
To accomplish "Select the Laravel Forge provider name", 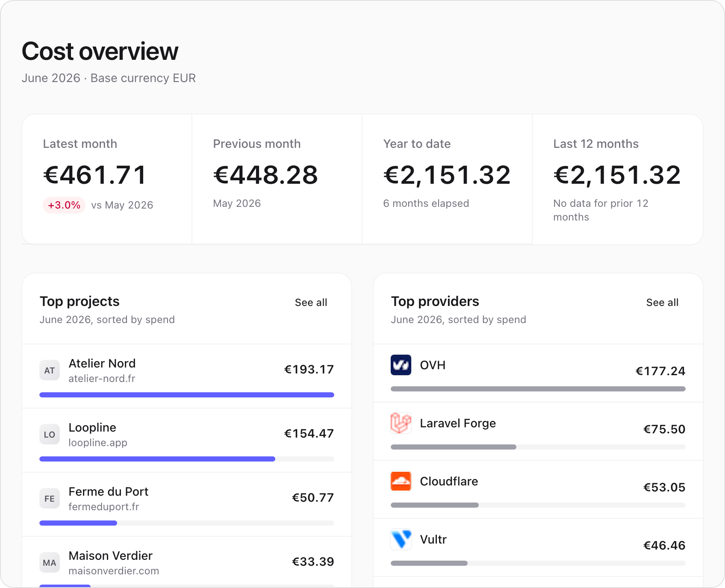I will pos(458,423).
